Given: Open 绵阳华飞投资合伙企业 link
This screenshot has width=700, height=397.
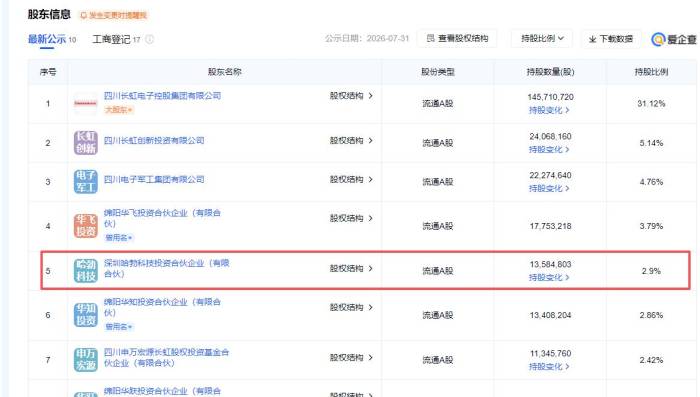Looking at the screenshot, I should point(162,218).
